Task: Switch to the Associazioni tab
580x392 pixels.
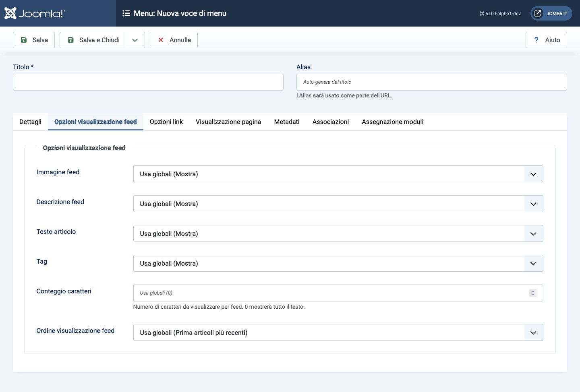Action: pyautogui.click(x=331, y=122)
